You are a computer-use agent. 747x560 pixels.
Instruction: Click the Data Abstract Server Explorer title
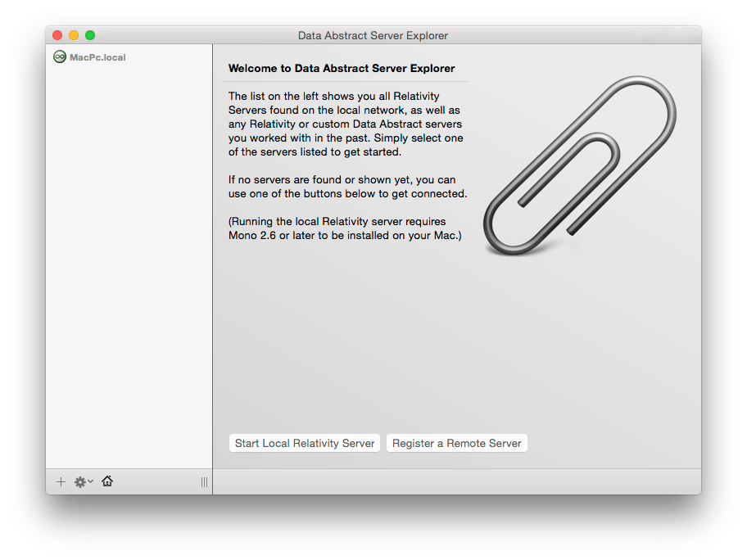[373, 36]
